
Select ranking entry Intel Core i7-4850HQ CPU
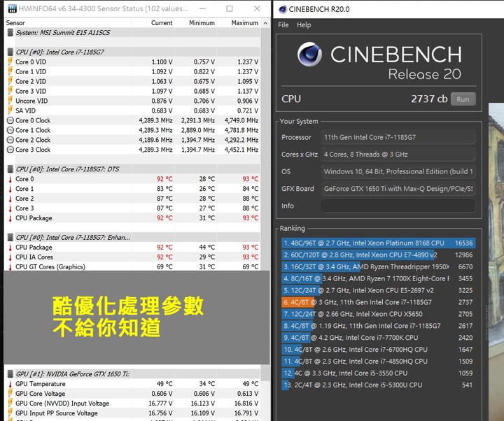pos(378,362)
